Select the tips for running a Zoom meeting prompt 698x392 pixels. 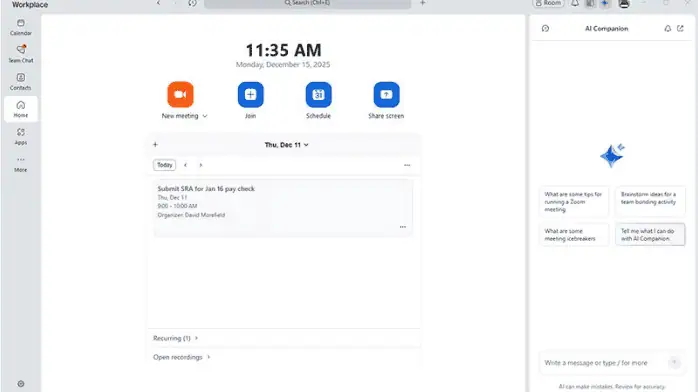[x=573, y=202]
